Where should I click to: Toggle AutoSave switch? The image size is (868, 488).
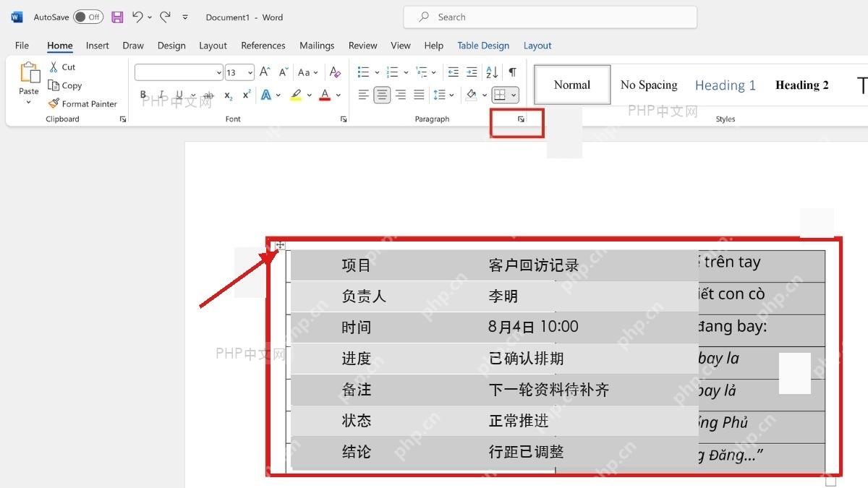(x=88, y=17)
